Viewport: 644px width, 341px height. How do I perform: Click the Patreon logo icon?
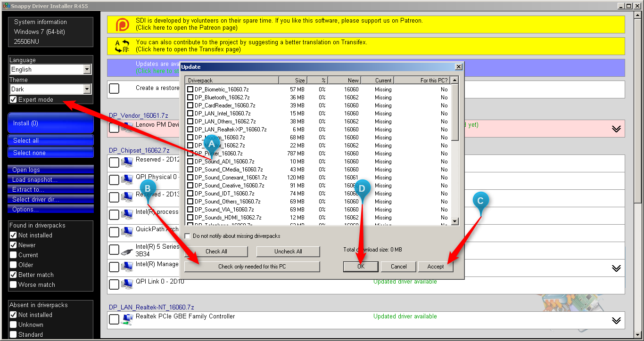click(122, 24)
